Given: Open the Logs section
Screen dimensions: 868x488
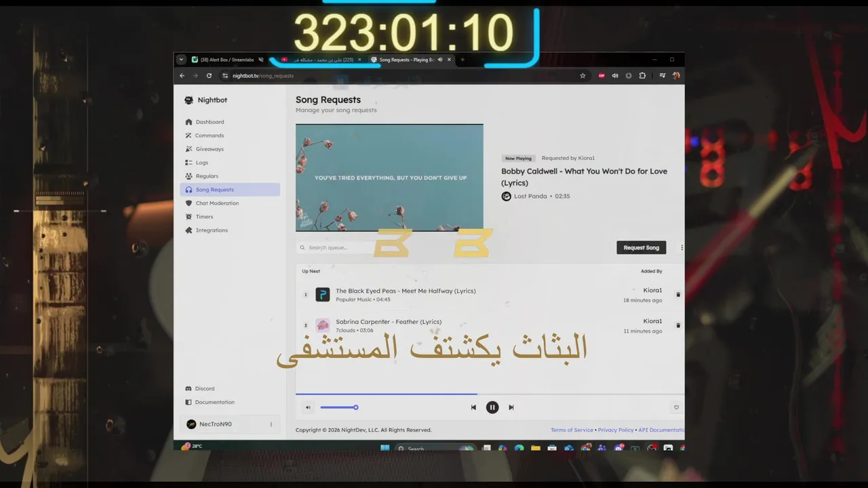Looking at the screenshot, I should 230,163.
